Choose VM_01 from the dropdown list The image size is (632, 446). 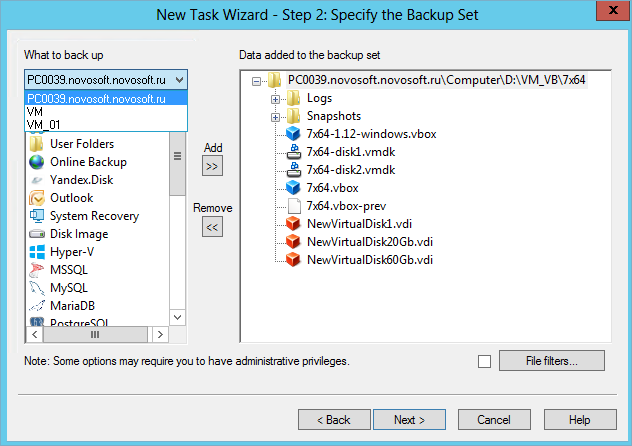[106, 124]
